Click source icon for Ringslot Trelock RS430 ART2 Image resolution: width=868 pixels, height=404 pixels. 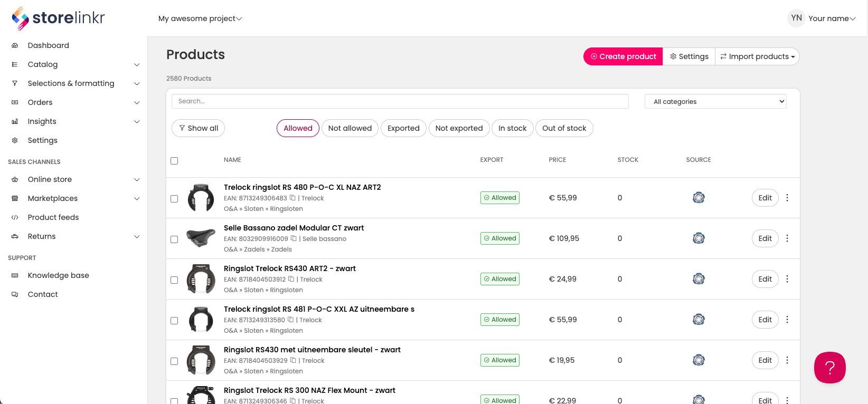[x=699, y=279]
